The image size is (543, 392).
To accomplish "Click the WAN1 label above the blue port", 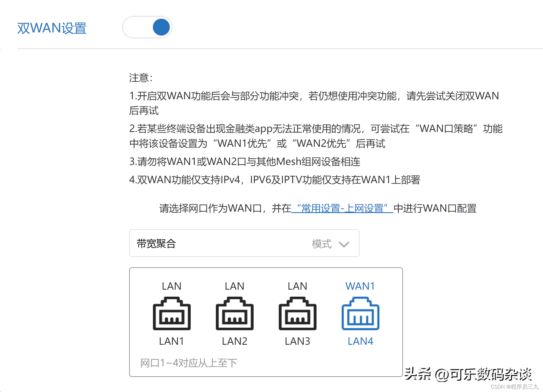I will [x=360, y=286].
